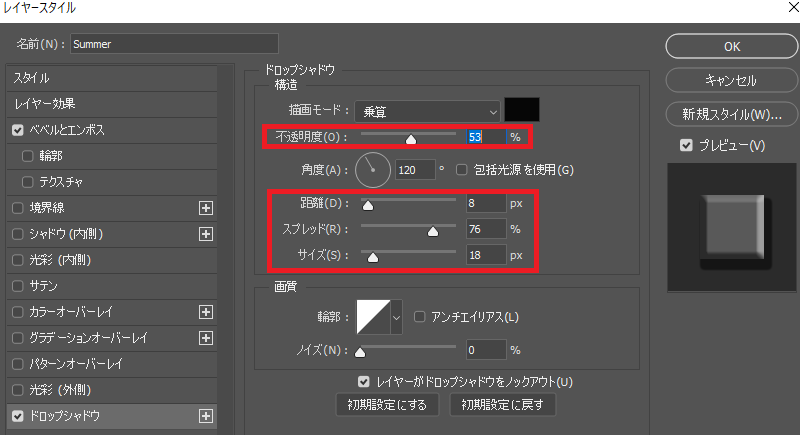
Task: Open パターンオーバーレイ settings row
Action: pyautogui.click(x=112, y=364)
